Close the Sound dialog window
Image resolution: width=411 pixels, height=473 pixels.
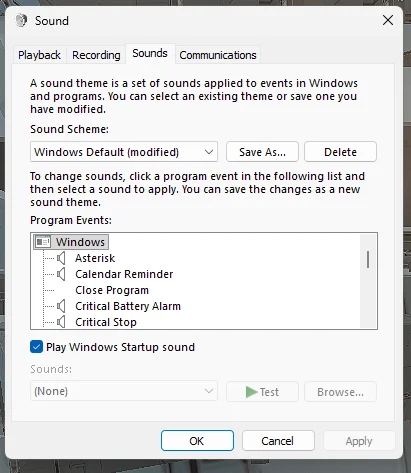tap(388, 20)
